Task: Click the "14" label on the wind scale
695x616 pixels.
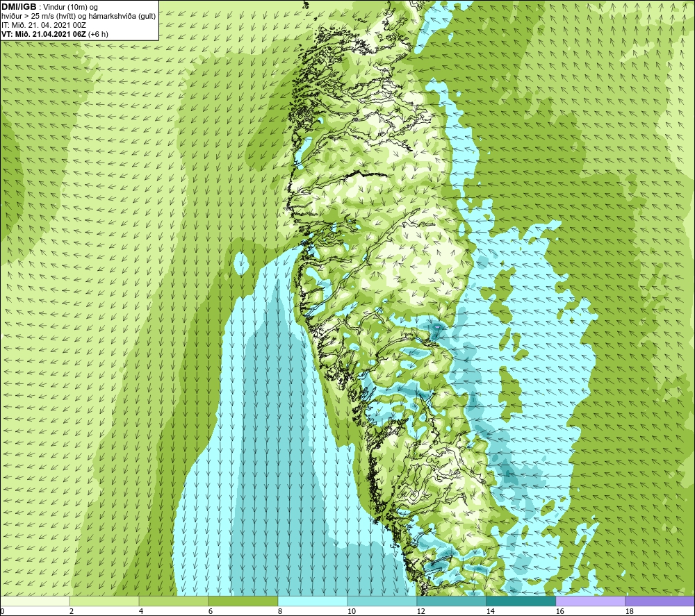Action: pyautogui.click(x=490, y=611)
